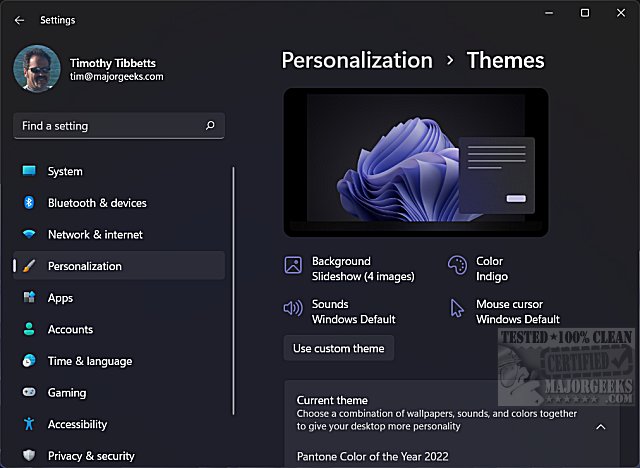Click the Personalization breadcrumb link

pos(357,60)
